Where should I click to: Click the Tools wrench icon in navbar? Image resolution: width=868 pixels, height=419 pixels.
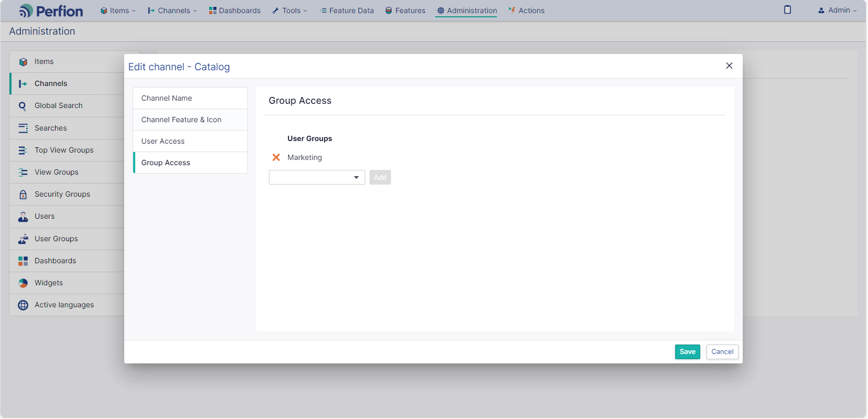276,10
